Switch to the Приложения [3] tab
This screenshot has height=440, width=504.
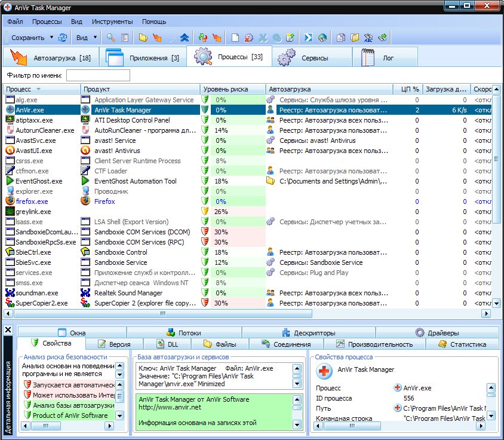[143, 57]
